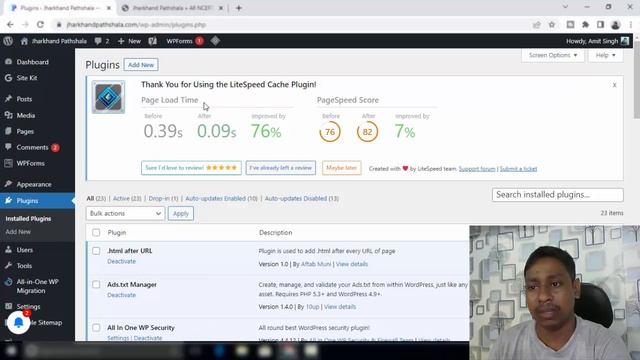Click I've already left a review
The width and height of the screenshot is (640, 360).
pos(280,168)
